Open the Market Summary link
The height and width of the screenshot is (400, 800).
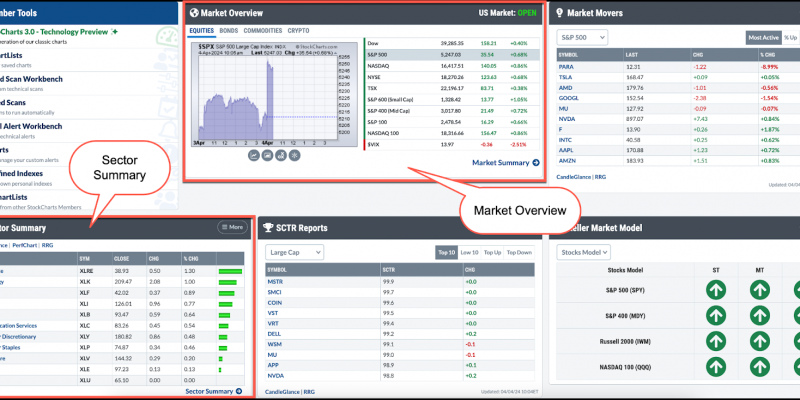(501, 163)
